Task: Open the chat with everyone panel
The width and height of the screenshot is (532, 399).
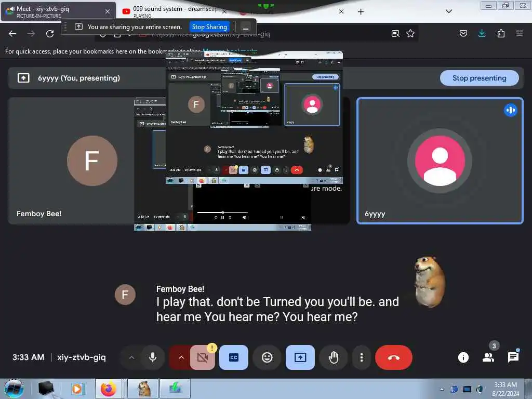Action: pos(513,357)
